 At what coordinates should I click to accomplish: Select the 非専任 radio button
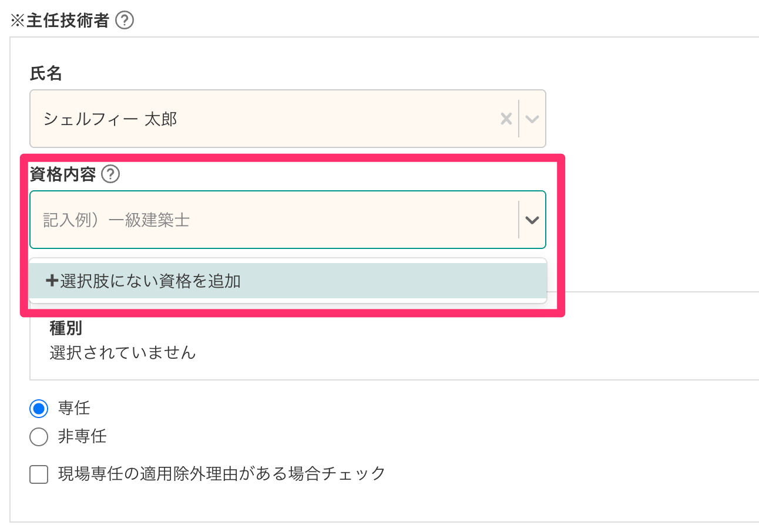click(x=39, y=437)
